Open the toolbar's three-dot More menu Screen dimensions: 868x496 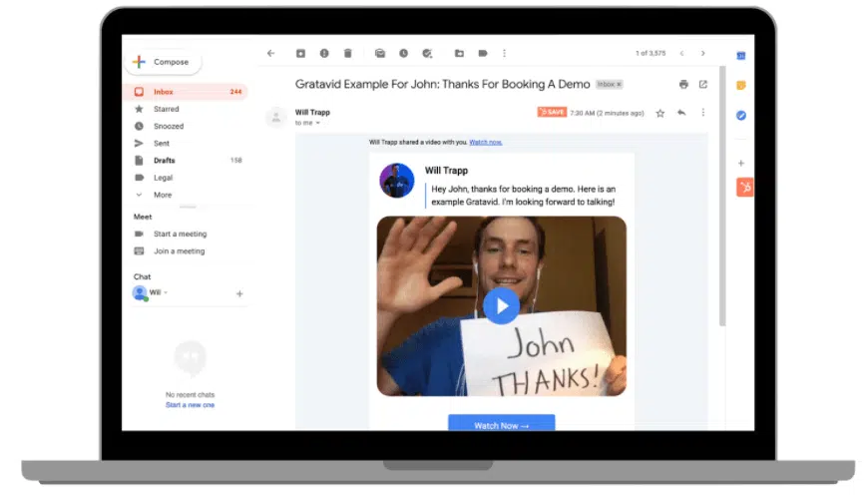coord(504,53)
